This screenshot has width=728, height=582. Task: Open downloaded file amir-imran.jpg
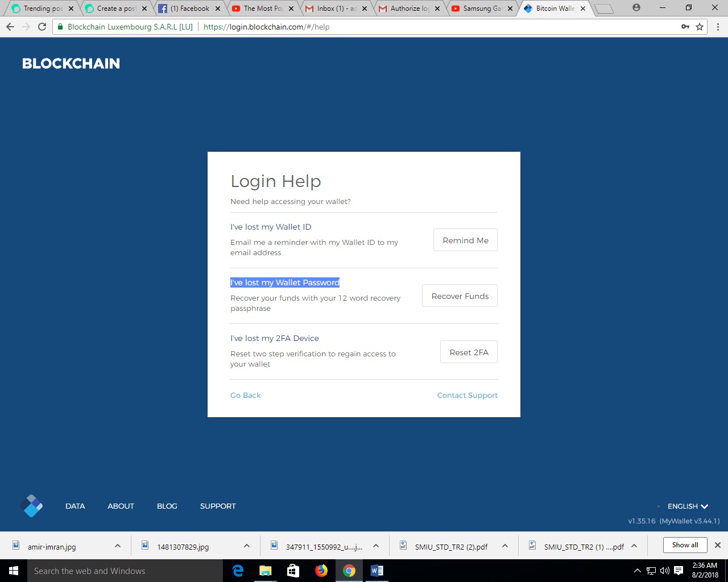pyautogui.click(x=52, y=547)
